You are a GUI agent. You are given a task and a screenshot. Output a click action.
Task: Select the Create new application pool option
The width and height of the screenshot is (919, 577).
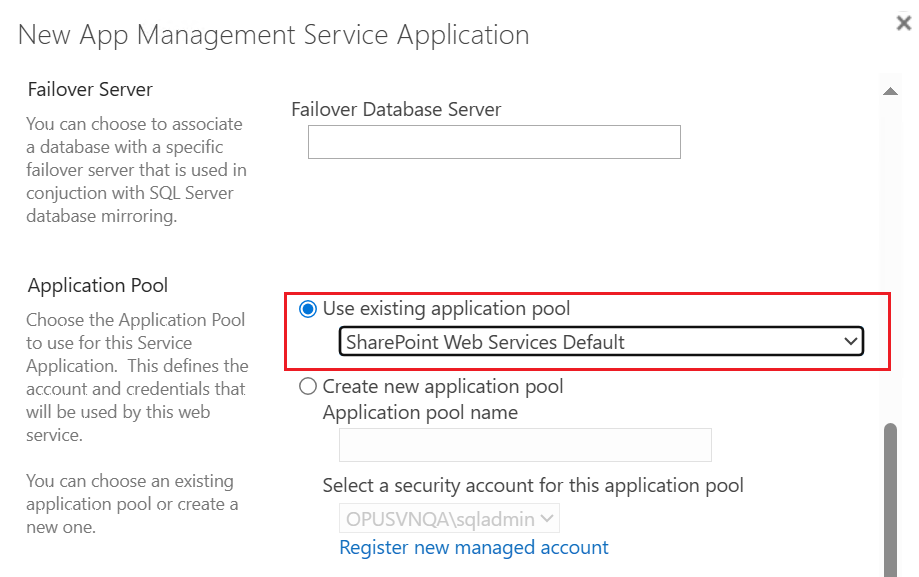(x=308, y=386)
